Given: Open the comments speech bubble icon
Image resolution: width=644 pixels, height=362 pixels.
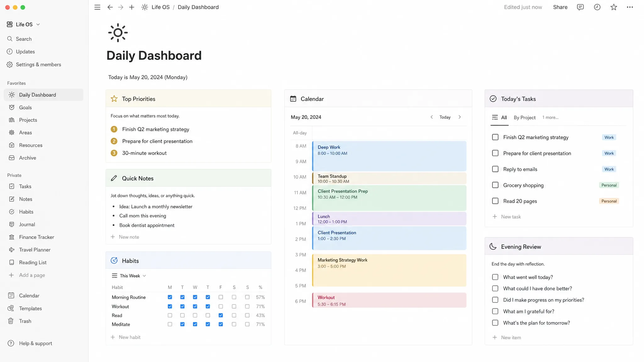Looking at the screenshot, I should 580,7.
